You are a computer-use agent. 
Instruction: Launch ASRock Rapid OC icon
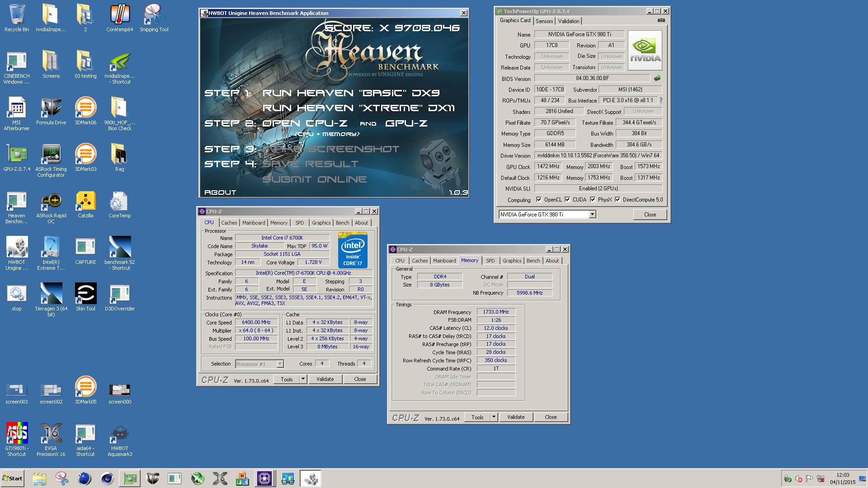point(51,207)
